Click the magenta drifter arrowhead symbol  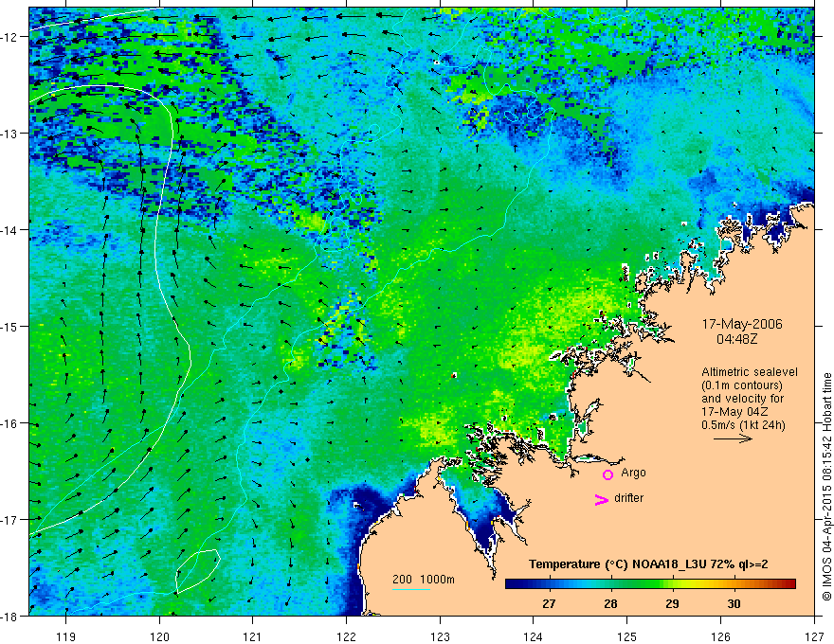[602, 499]
